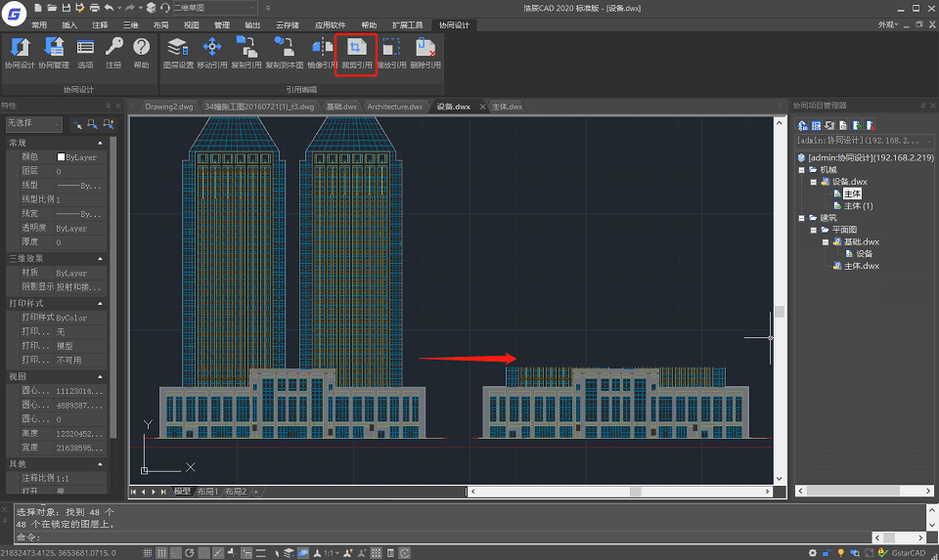The image size is (939, 560).
Task: Click the first icon in 协同项目管理器 toolbar
Action: click(802, 125)
